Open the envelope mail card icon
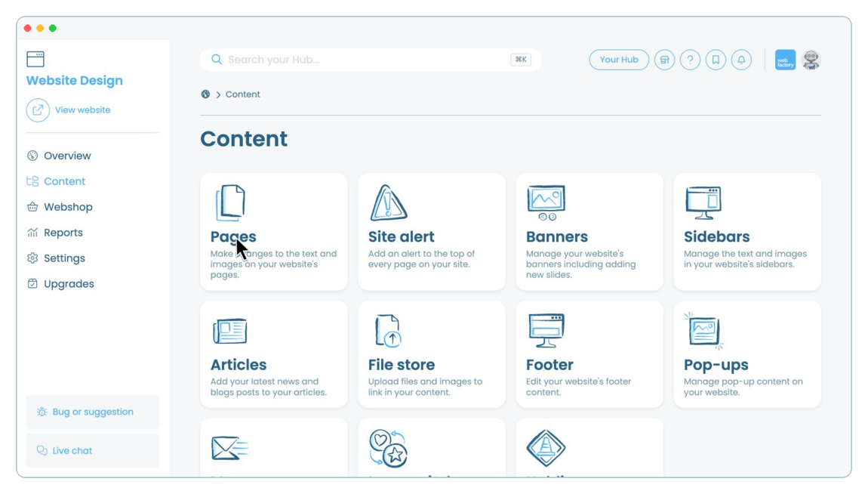Image resolution: width=868 pixels, height=494 pixels. (x=229, y=448)
